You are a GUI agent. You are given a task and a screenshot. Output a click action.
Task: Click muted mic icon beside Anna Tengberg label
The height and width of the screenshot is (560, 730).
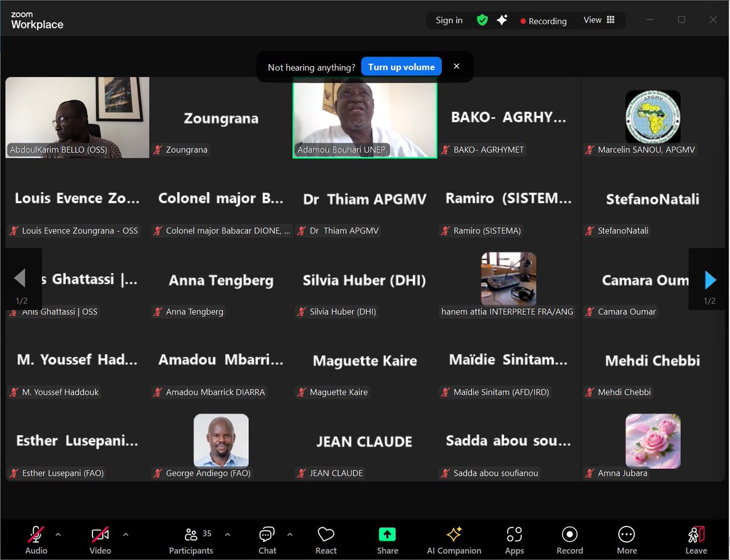(x=158, y=311)
